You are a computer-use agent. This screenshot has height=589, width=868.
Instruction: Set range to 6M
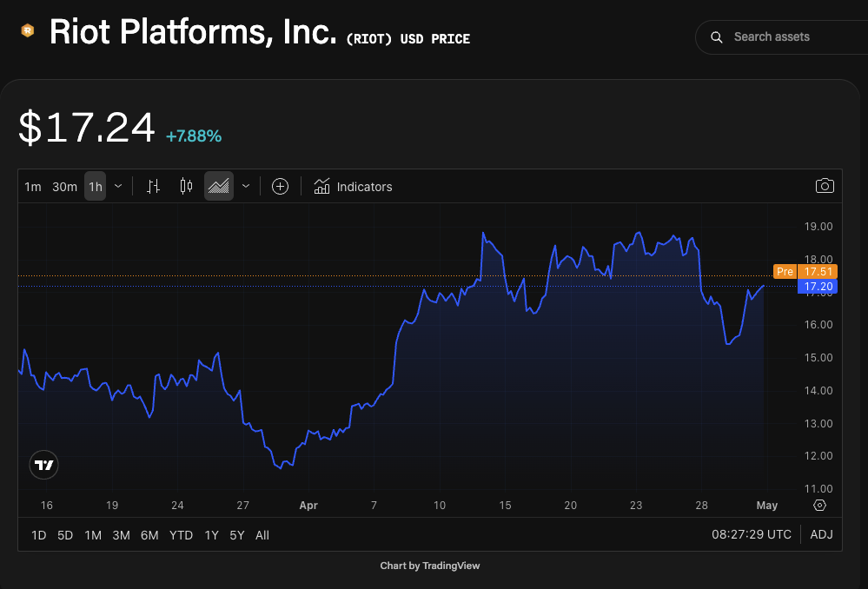pyautogui.click(x=149, y=535)
